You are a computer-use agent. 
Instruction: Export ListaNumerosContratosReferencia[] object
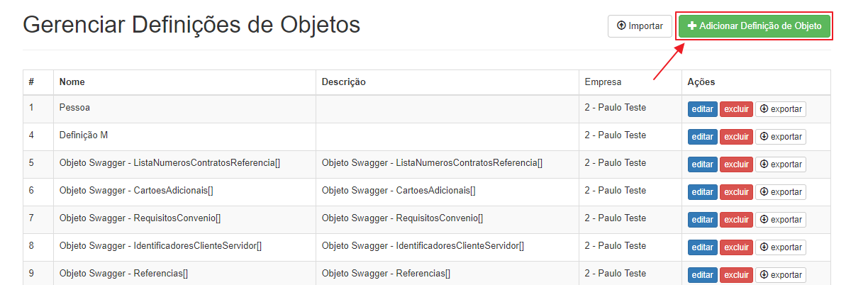coord(781,164)
